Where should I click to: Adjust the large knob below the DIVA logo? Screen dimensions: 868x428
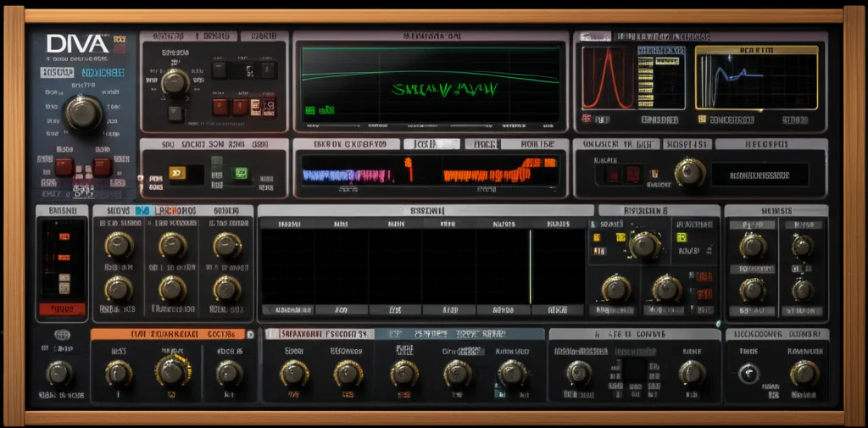[x=83, y=113]
